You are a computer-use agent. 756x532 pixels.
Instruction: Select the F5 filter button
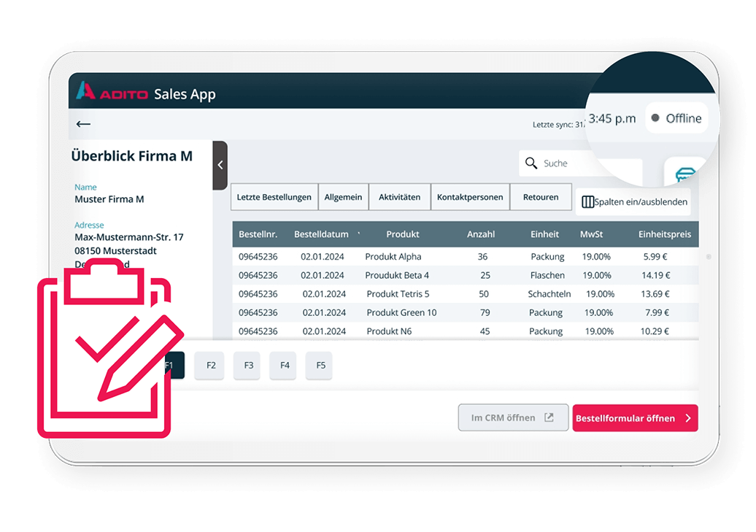coord(320,365)
